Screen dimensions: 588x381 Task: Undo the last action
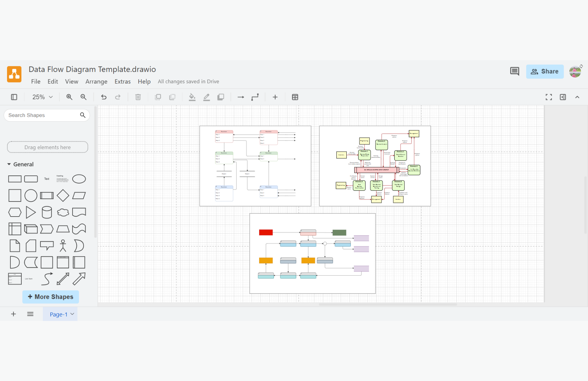pos(104,97)
